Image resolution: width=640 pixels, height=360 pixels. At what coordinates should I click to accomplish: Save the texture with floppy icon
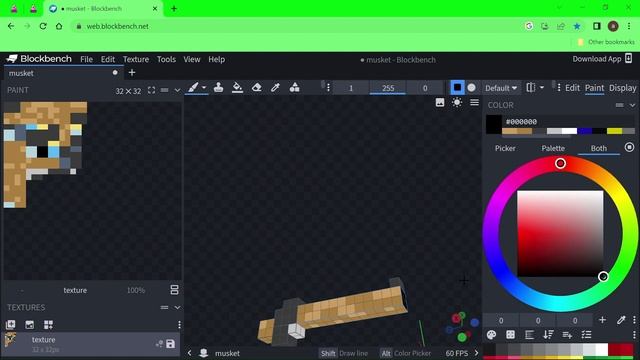(170, 344)
